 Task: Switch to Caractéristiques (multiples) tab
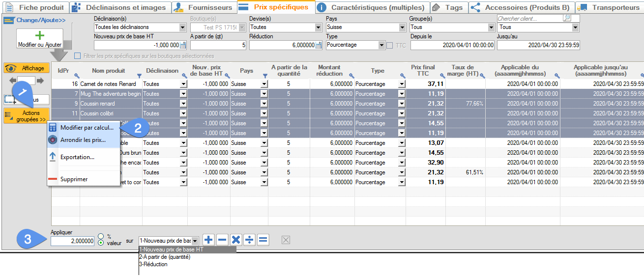pos(371,7)
